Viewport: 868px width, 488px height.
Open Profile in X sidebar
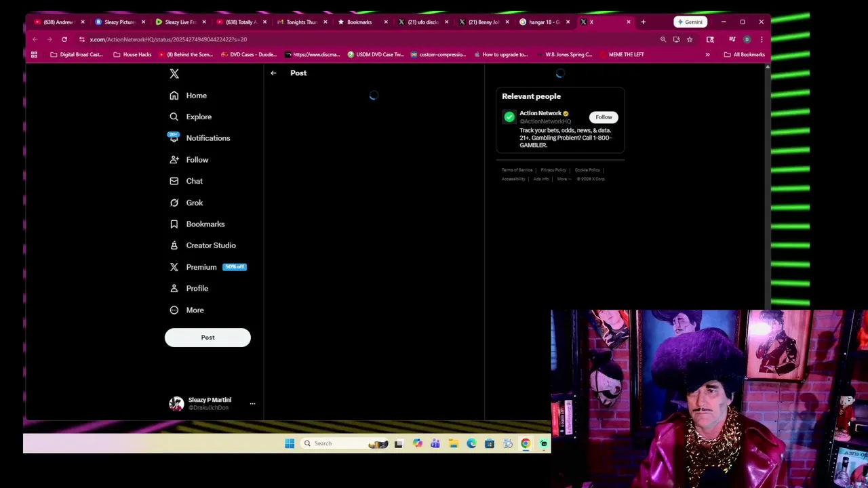coord(189,289)
